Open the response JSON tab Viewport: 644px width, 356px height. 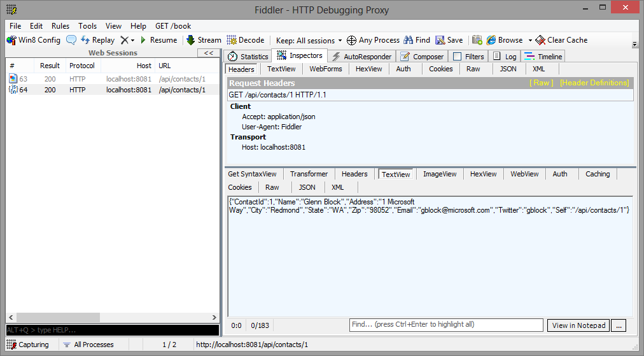tap(307, 187)
